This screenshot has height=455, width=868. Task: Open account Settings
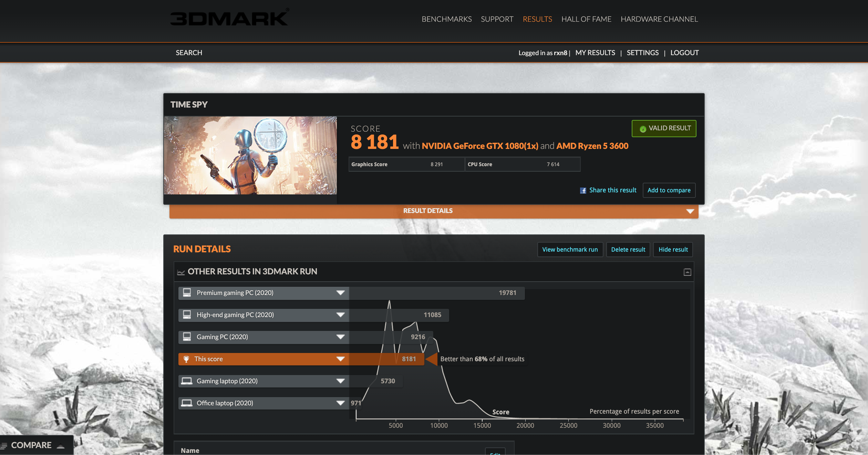[643, 53]
